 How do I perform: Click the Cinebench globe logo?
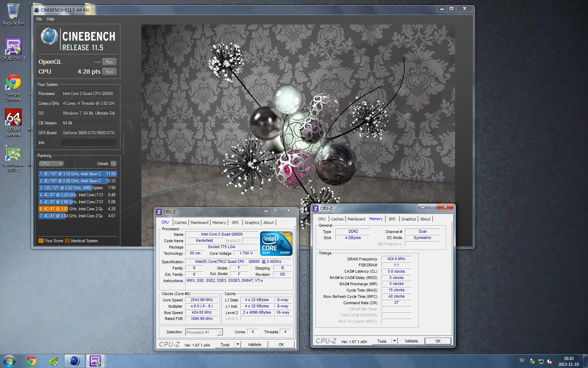pos(49,36)
